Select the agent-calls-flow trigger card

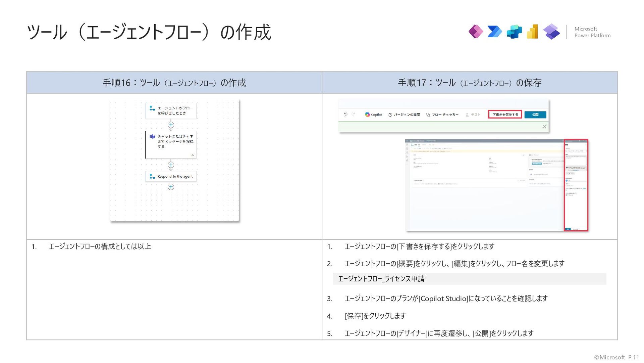coord(171,110)
